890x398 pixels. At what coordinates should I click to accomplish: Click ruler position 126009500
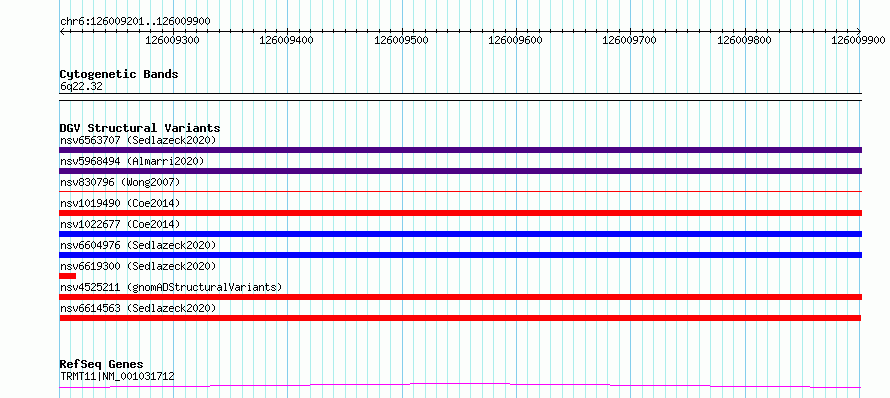(401, 40)
